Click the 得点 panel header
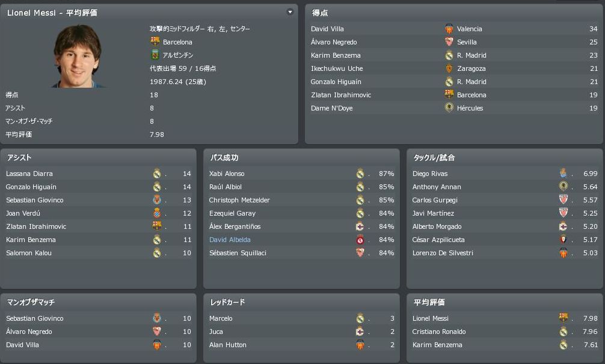Screen dimensions: 605x364 click(x=320, y=13)
